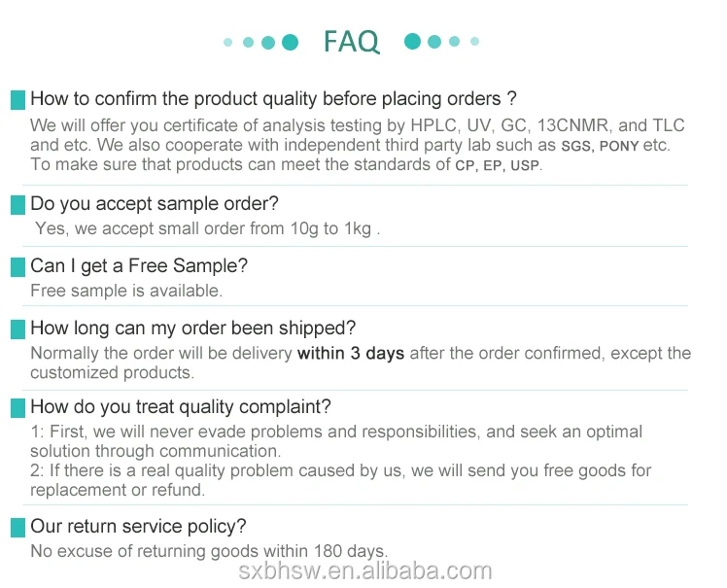
Task: Click teal square next to sample order question
Action: tap(17, 205)
